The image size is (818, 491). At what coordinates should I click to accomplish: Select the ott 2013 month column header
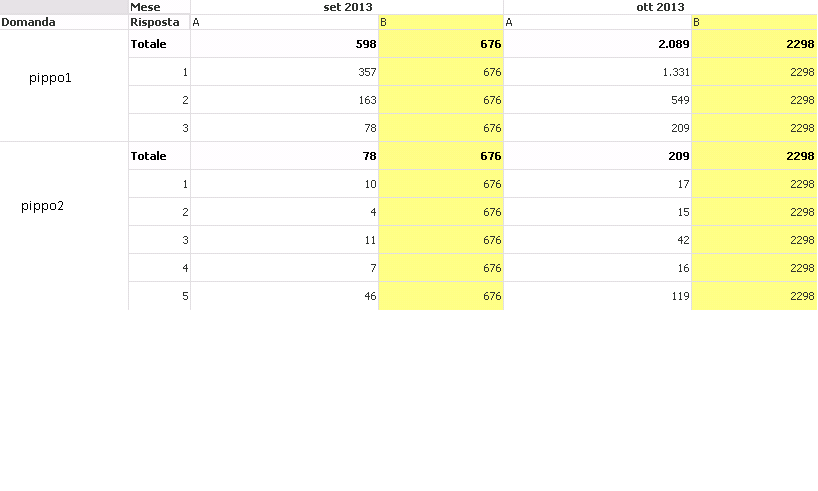660,7
